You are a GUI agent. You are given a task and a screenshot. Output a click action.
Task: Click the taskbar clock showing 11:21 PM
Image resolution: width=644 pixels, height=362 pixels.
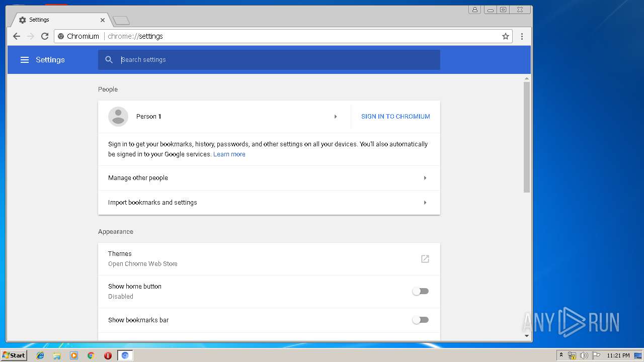618,355
